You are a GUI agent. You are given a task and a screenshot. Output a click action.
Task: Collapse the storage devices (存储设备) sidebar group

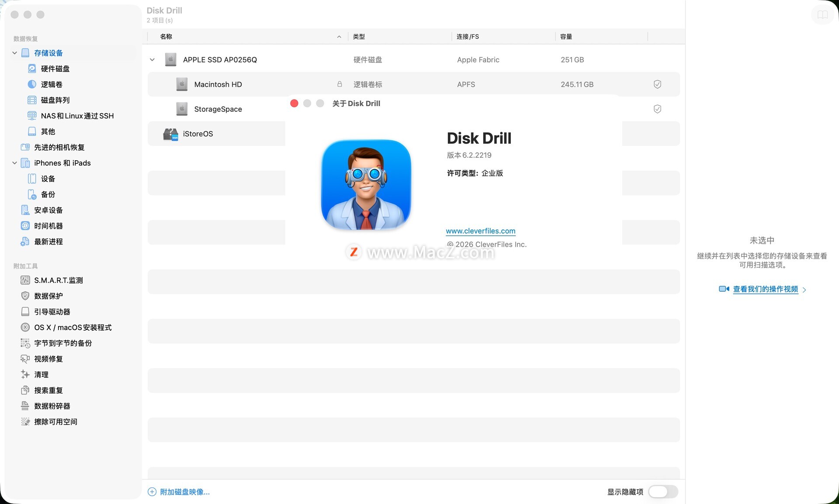pyautogui.click(x=14, y=53)
